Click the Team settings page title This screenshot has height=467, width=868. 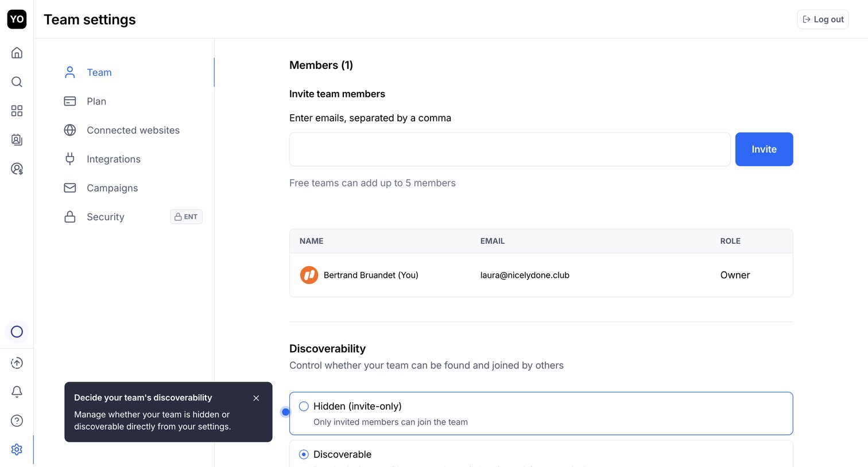tap(90, 20)
